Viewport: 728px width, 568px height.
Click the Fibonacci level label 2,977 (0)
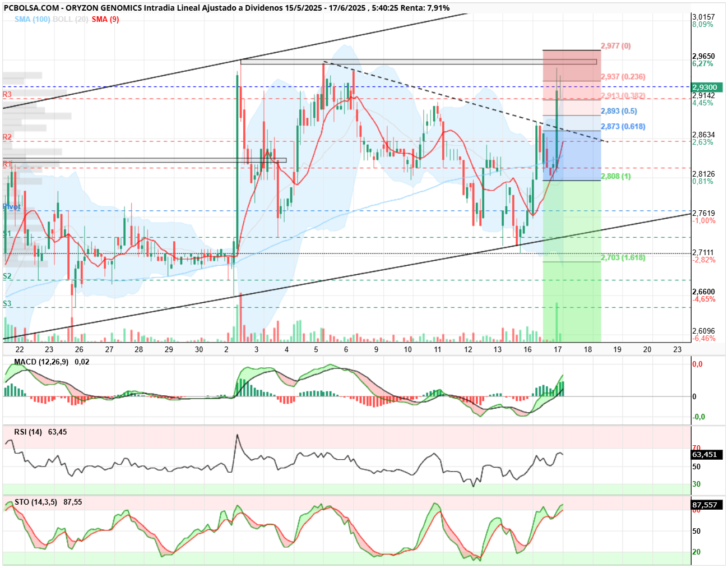[x=615, y=46]
